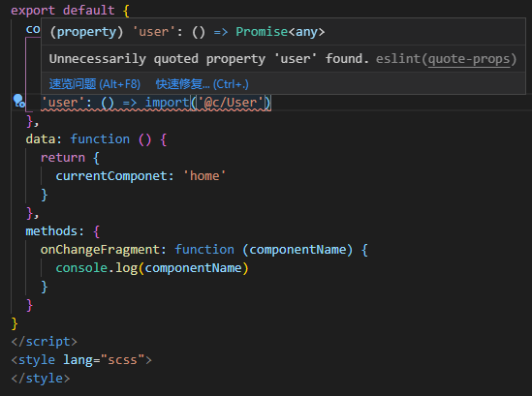
Task: Click the default keyword on first line
Action: 89,11
